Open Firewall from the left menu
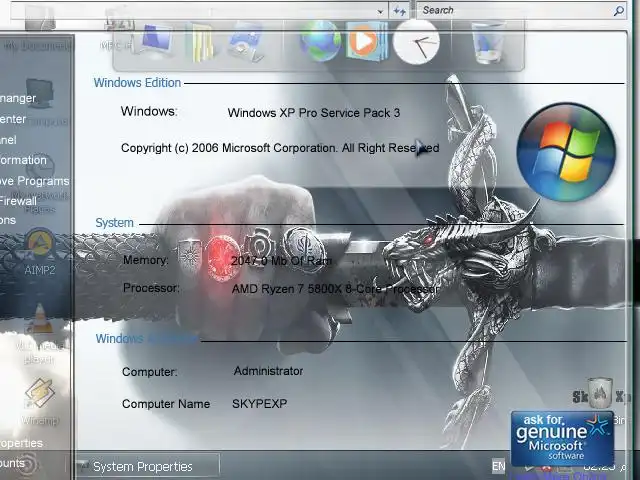Viewport: 640px width, 480px height. (x=18, y=201)
